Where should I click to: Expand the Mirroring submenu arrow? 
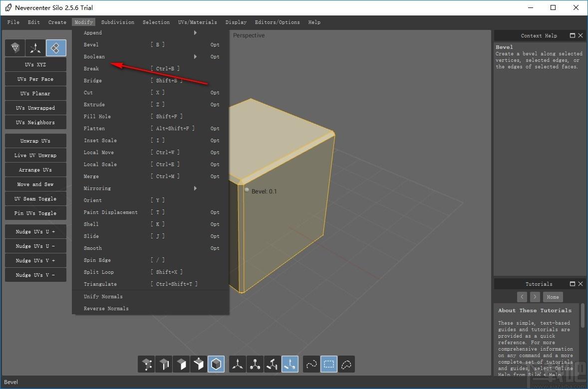tap(195, 188)
